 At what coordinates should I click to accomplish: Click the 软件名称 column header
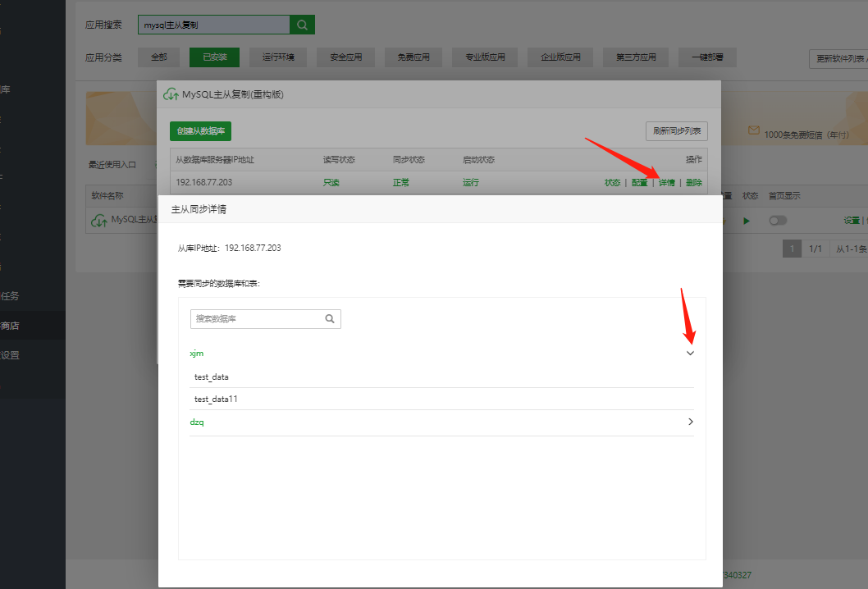(107, 196)
